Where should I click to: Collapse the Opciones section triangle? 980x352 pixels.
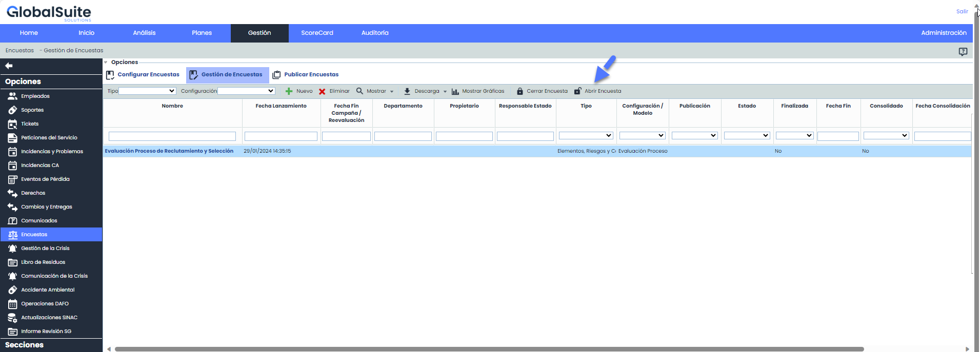106,63
